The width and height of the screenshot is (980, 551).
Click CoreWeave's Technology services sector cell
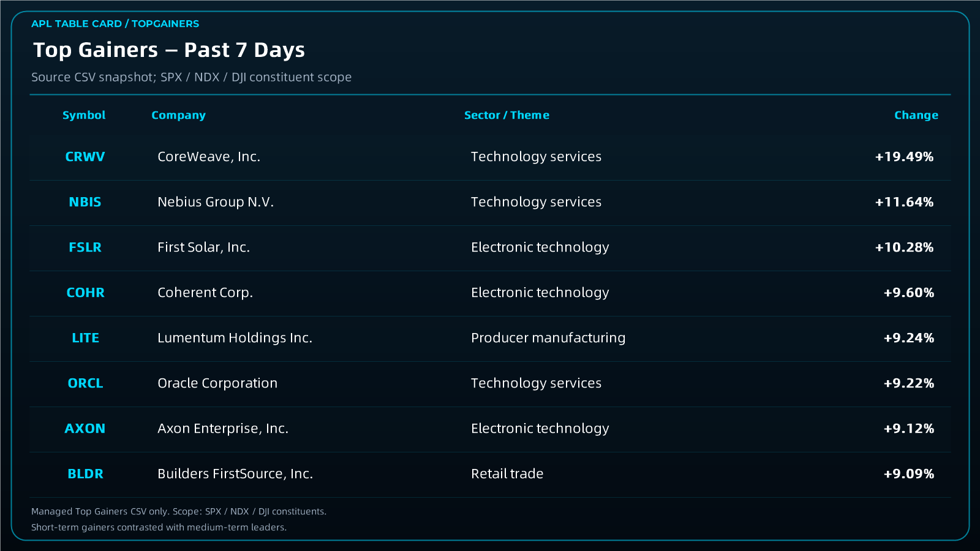[536, 157]
